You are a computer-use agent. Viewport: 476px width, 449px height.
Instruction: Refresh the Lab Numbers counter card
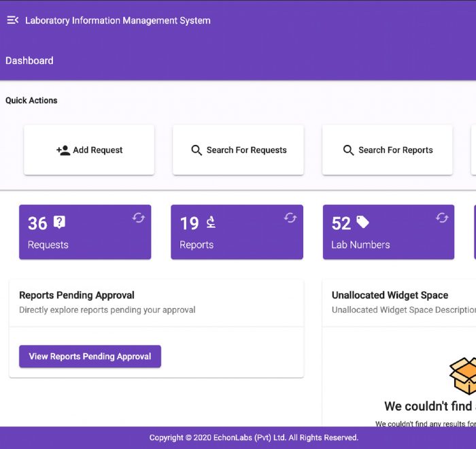442,218
